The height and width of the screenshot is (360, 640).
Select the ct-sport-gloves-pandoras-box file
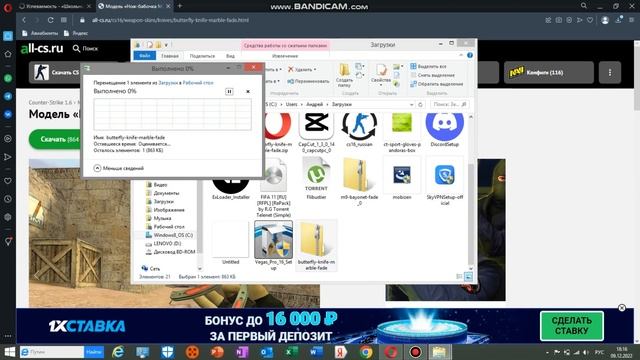pos(402,131)
